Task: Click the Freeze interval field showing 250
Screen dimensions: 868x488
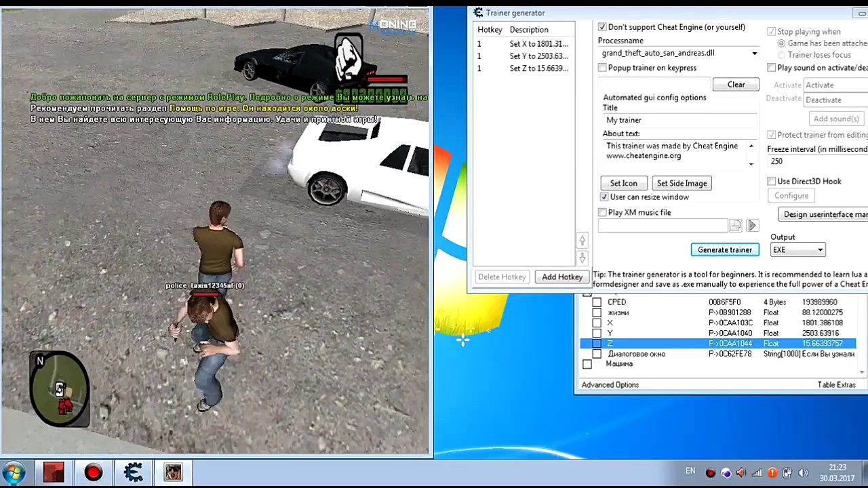Action: pyautogui.click(x=817, y=161)
